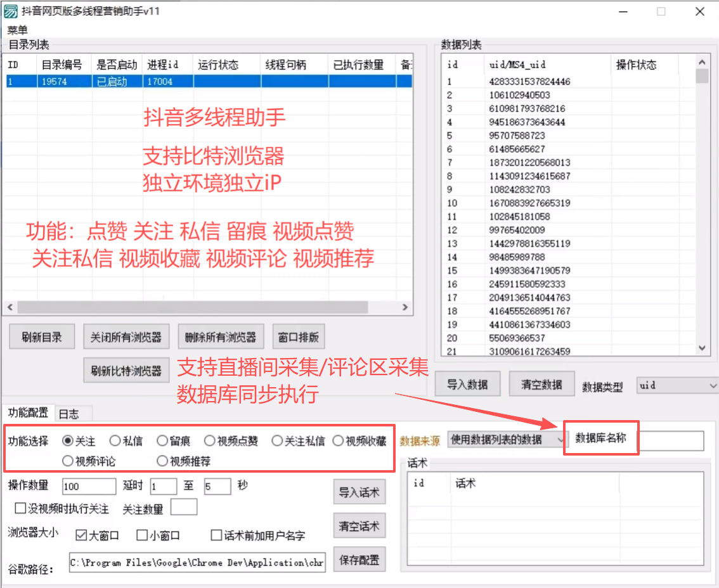Switch to the 日志 tab
The image size is (719, 588).
(69, 414)
